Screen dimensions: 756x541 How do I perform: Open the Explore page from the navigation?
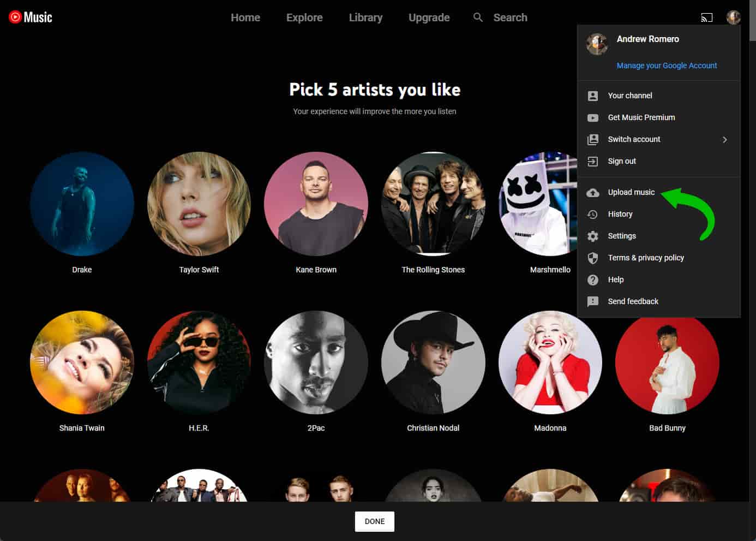click(x=304, y=17)
